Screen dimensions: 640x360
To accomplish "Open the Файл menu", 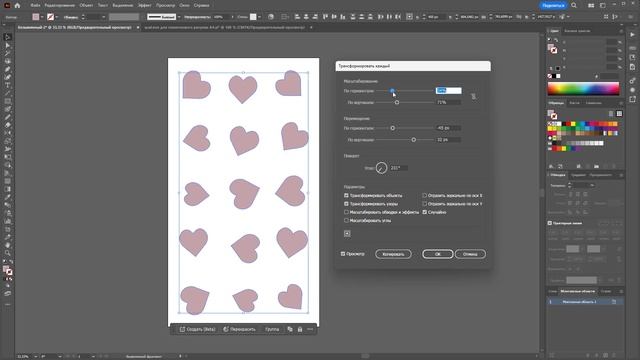I will point(35,5).
